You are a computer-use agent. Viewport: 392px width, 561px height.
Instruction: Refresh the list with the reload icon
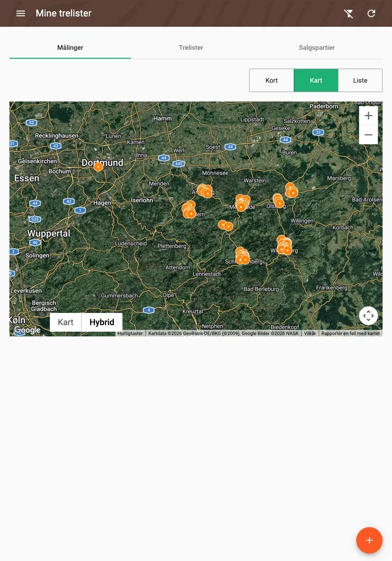coord(371,13)
